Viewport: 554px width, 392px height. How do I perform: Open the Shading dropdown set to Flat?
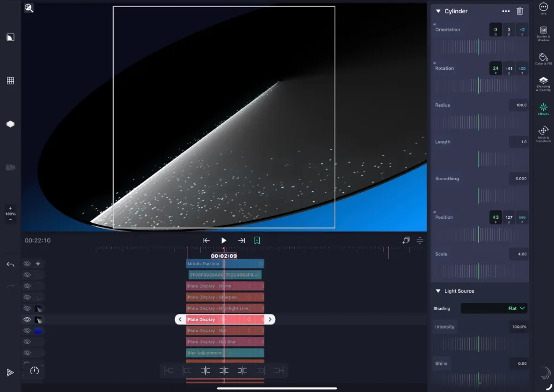(x=494, y=308)
